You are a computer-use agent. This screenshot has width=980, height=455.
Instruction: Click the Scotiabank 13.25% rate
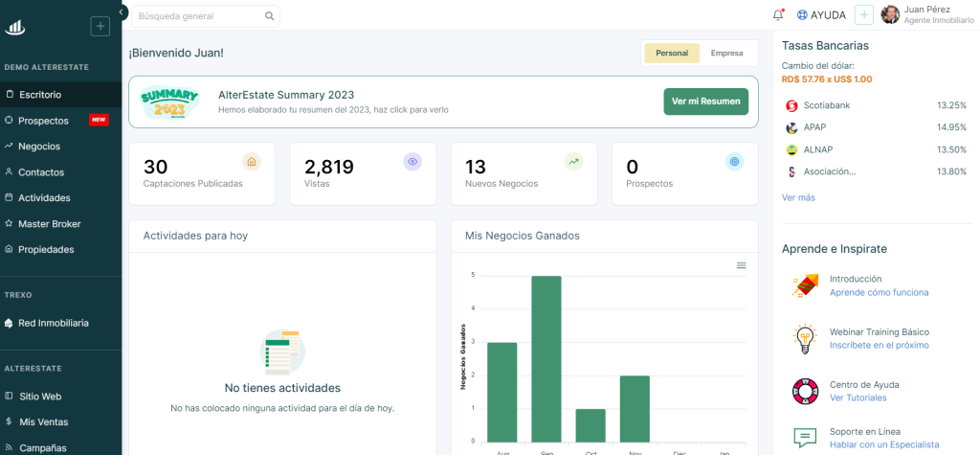951,105
